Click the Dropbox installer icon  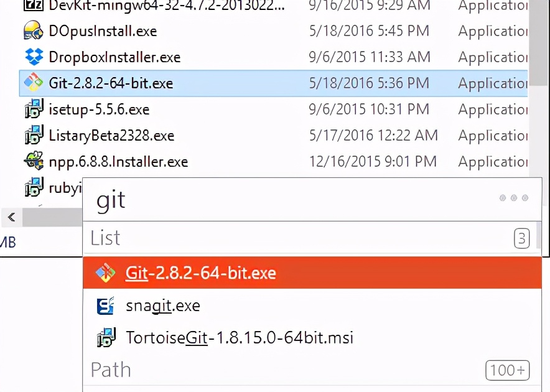32,57
